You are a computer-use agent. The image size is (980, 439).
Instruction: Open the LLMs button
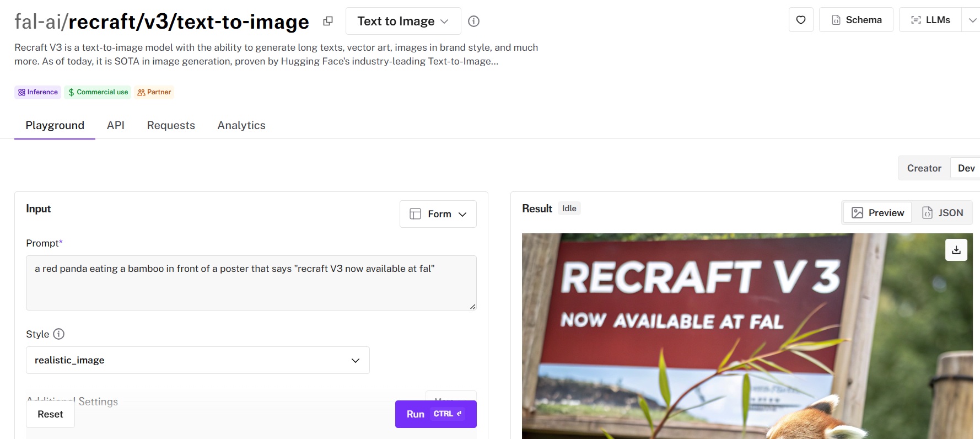pos(930,20)
